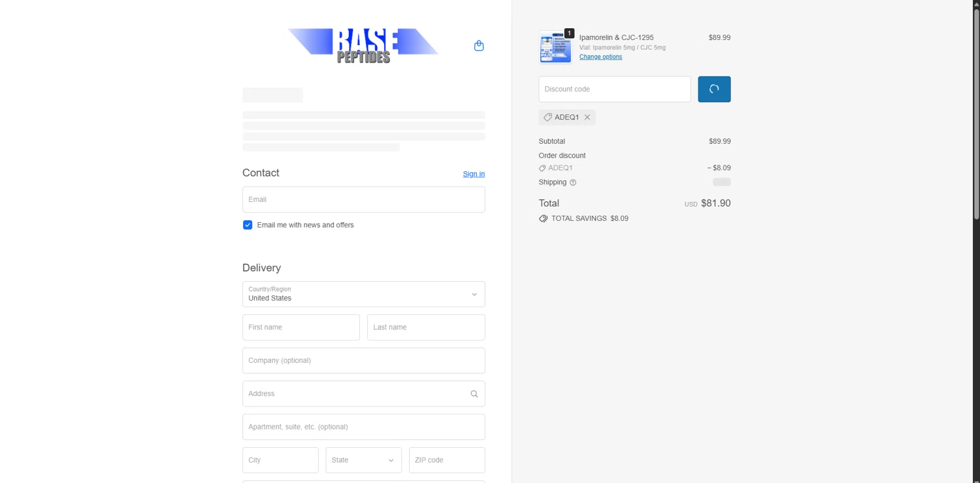Click the quantity badge on product thumbnail
980x483 pixels.
[569, 33]
